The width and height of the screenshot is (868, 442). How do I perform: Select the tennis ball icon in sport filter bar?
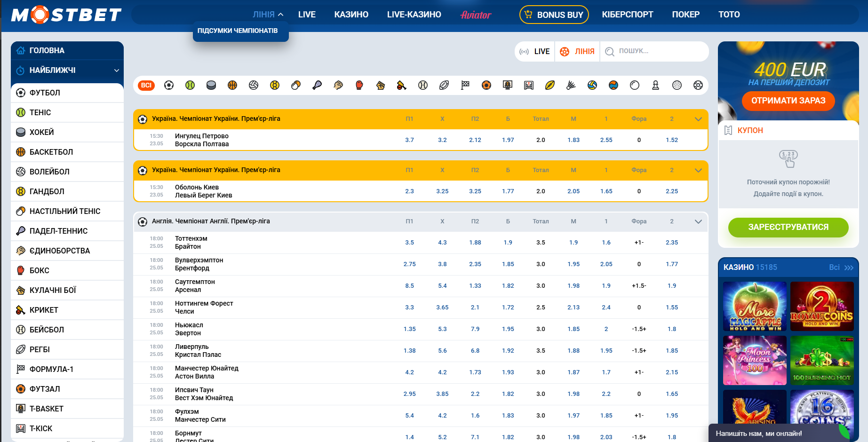click(190, 85)
